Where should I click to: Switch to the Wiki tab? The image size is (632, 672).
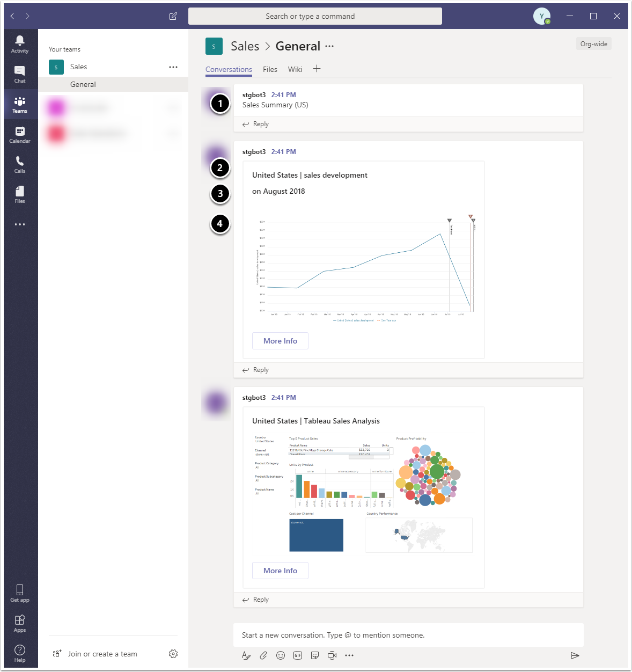pos(295,69)
